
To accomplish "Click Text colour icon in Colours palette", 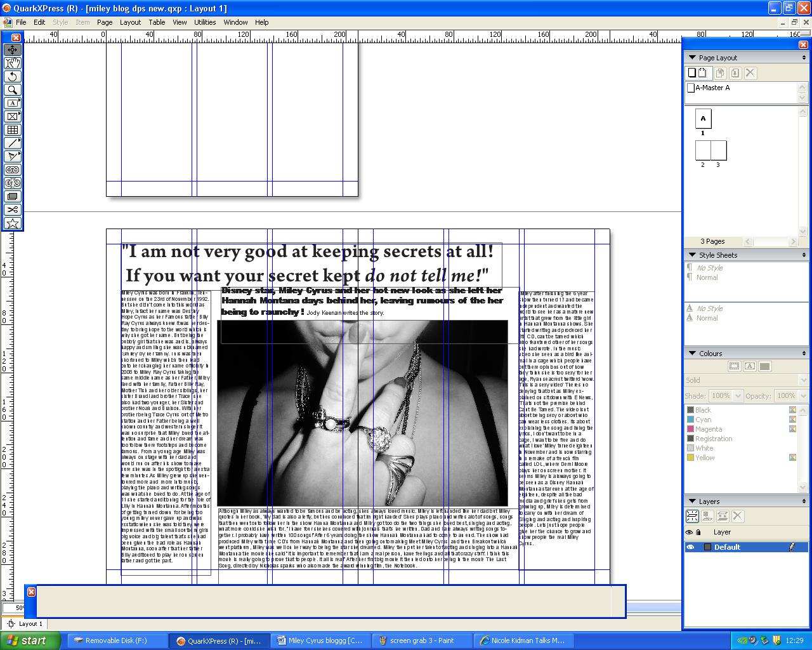I will tap(749, 366).
